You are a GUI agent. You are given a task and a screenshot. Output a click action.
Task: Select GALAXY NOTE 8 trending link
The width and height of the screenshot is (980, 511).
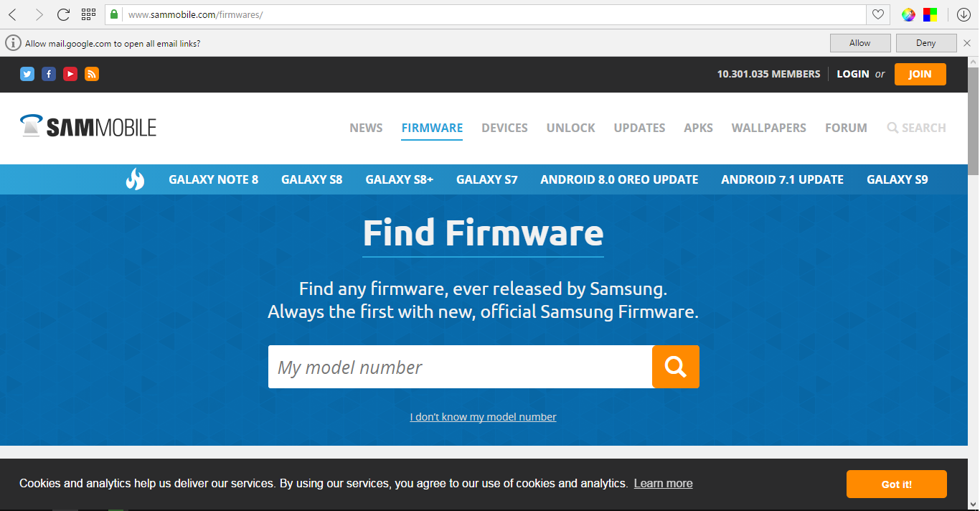(213, 179)
